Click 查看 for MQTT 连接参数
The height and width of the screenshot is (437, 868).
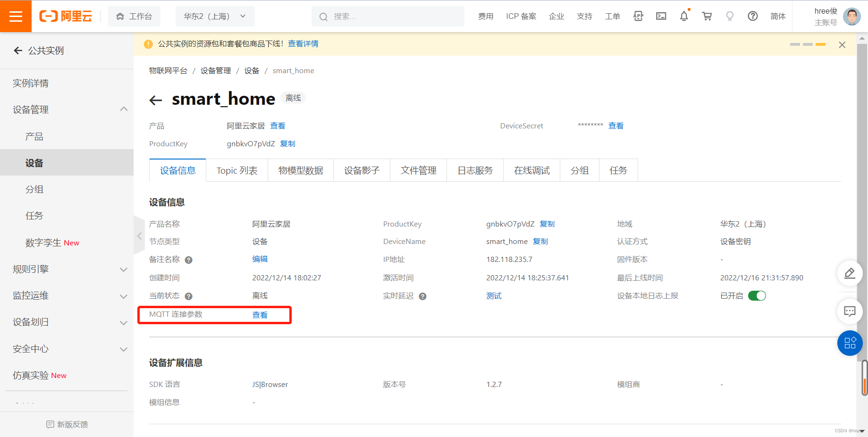(260, 315)
